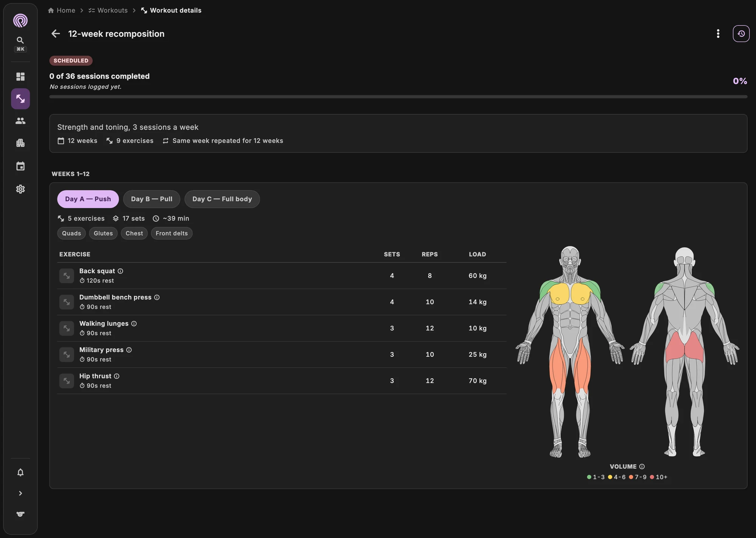Open the calendar sidebar icon
Viewport: 756px width, 538px height.
click(20, 166)
